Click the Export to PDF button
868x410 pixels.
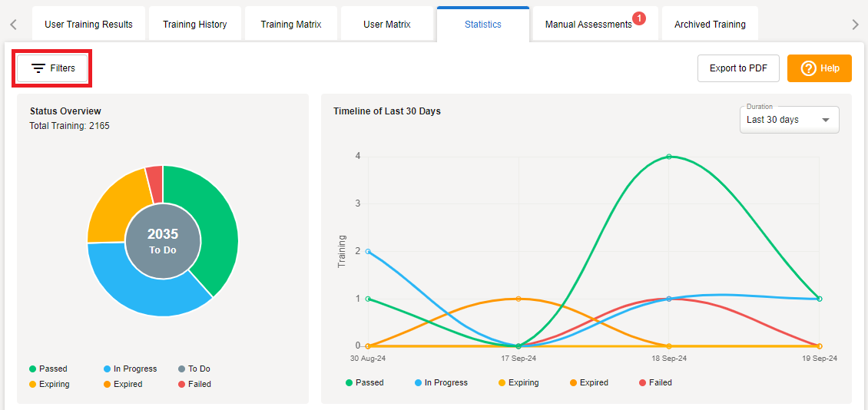pos(737,68)
